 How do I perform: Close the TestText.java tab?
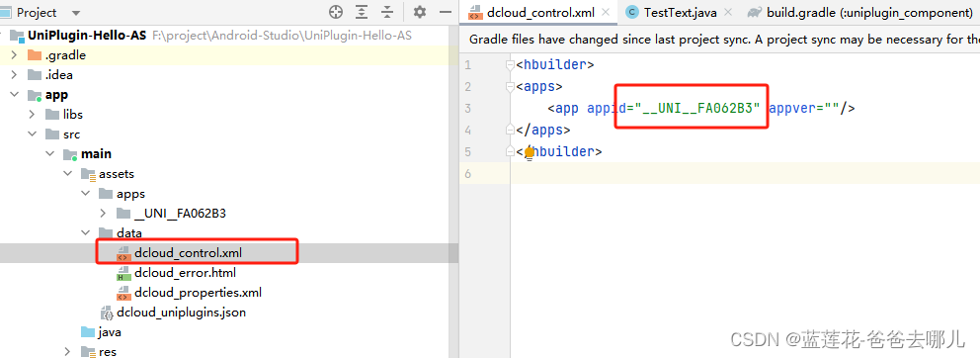tap(728, 12)
